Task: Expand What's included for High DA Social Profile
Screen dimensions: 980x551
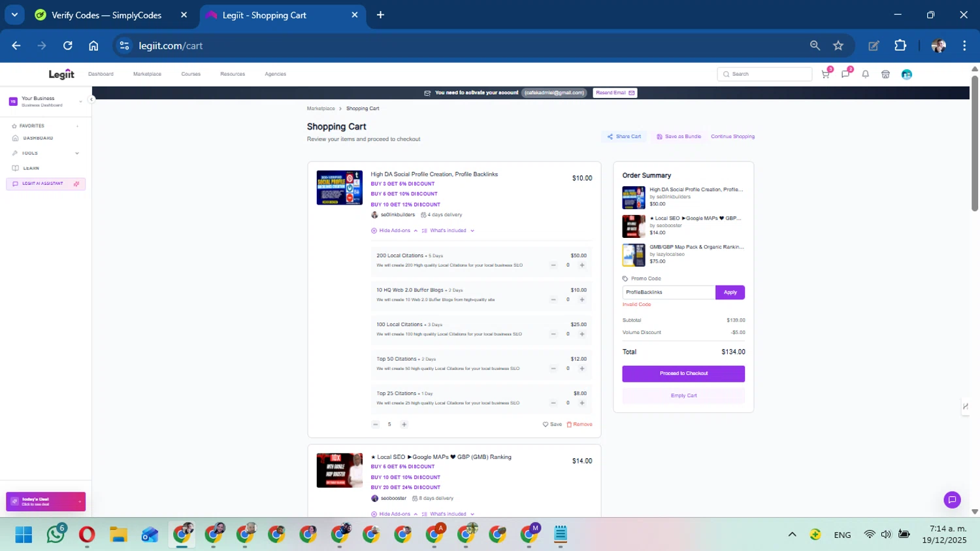Action: (x=448, y=231)
